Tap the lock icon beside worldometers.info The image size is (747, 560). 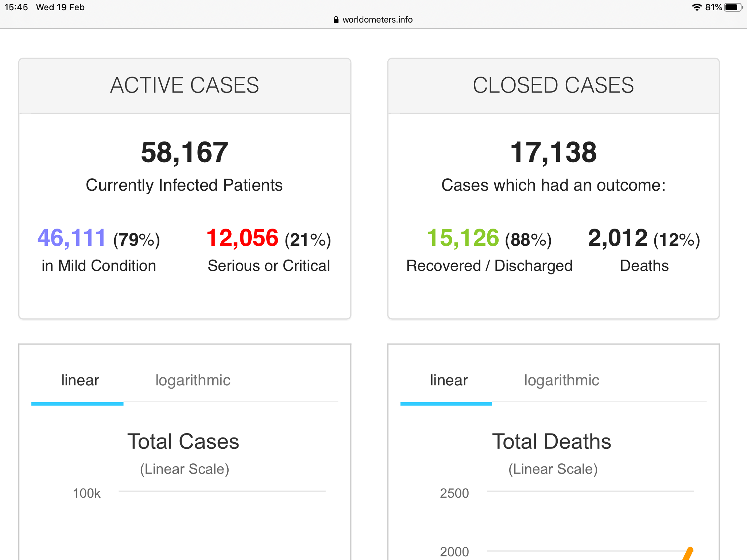(336, 20)
